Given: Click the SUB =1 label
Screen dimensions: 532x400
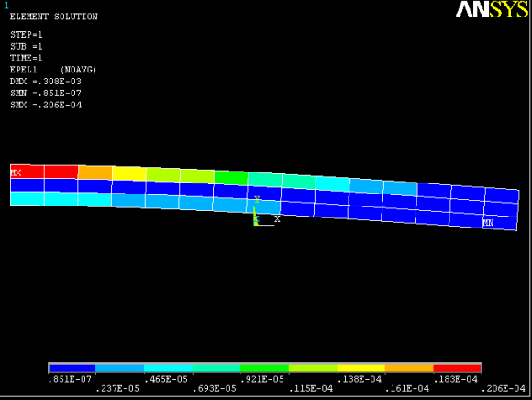Looking at the screenshot, I should click(x=27, y=46).
